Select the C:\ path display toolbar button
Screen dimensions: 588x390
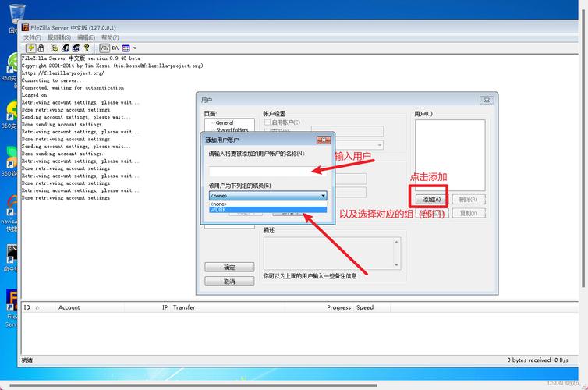pyautogui.click(x=115, y=48)
